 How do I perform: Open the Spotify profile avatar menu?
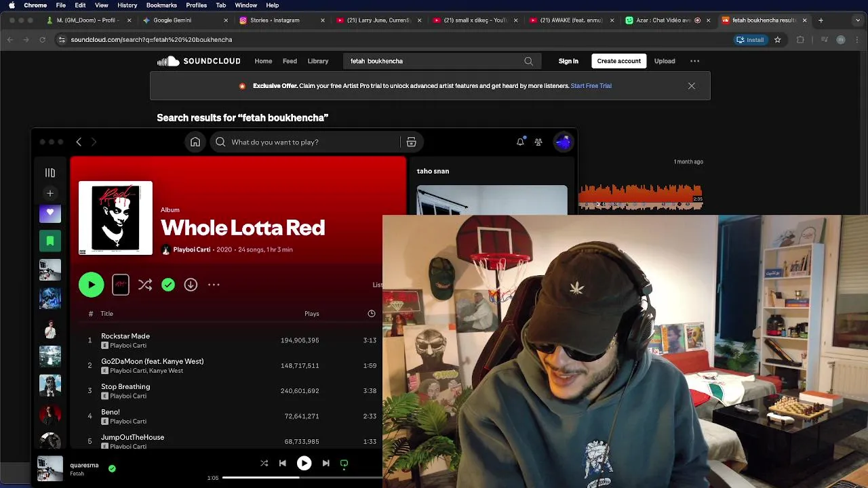tap(563, 142)
